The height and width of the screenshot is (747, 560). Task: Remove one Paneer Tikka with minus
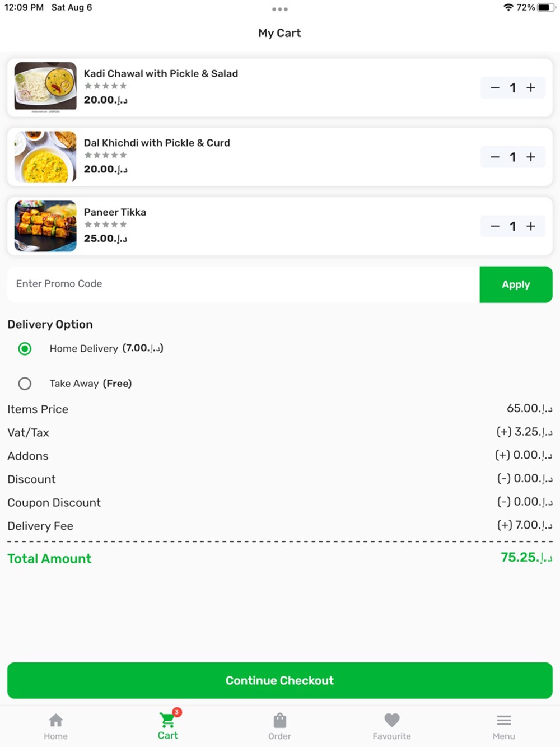(x=495, y=226)
